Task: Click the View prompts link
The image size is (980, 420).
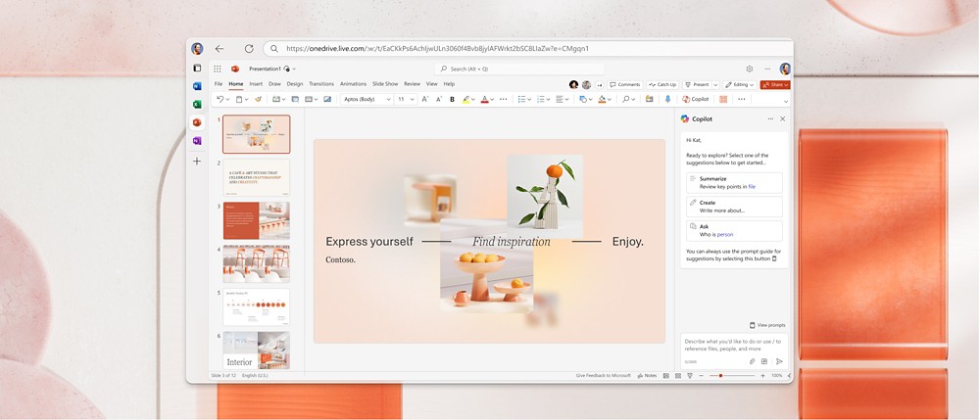Action: 767,325
